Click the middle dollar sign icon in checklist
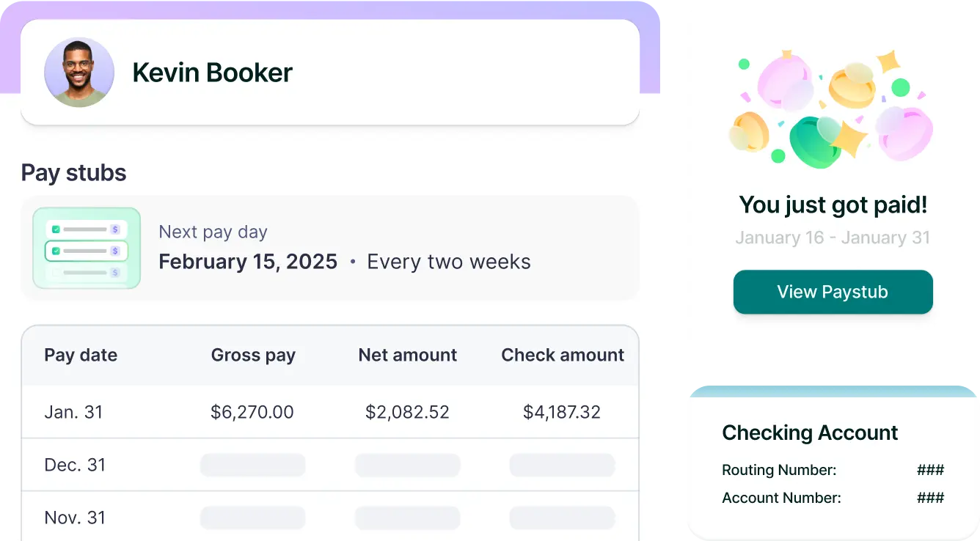Screen dimensions: 980x541 point(114,251)
